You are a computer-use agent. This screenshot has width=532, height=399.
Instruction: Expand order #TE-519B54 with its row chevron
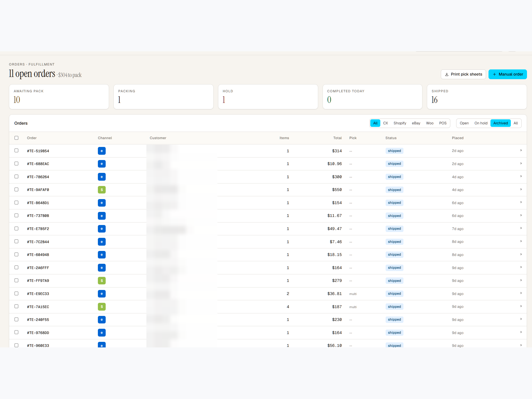pos(521,151)
